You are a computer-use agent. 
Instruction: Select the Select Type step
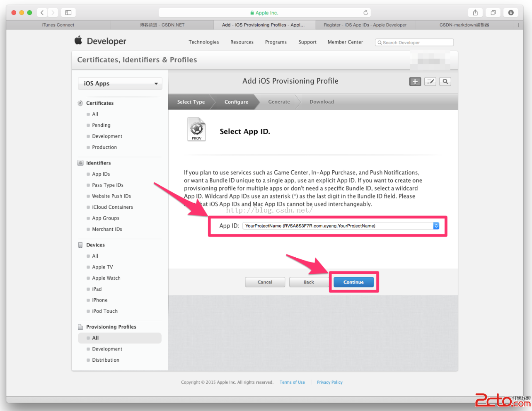coord(191,102)
